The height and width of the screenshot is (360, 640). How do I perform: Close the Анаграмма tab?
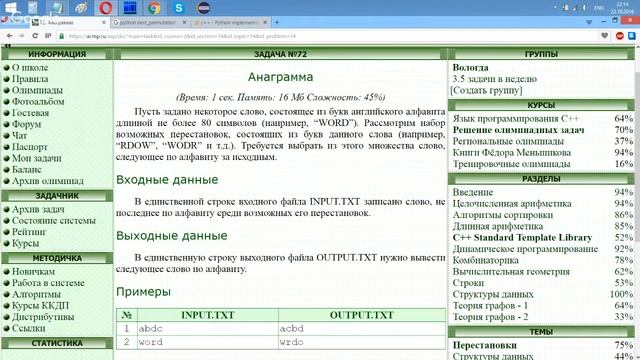[x=104, y=22]
